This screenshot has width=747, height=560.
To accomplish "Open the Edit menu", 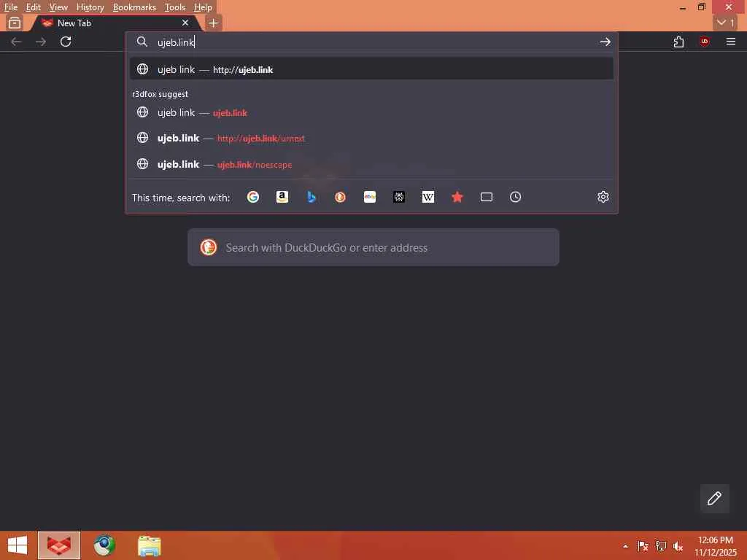I will (x=34, y=7).
